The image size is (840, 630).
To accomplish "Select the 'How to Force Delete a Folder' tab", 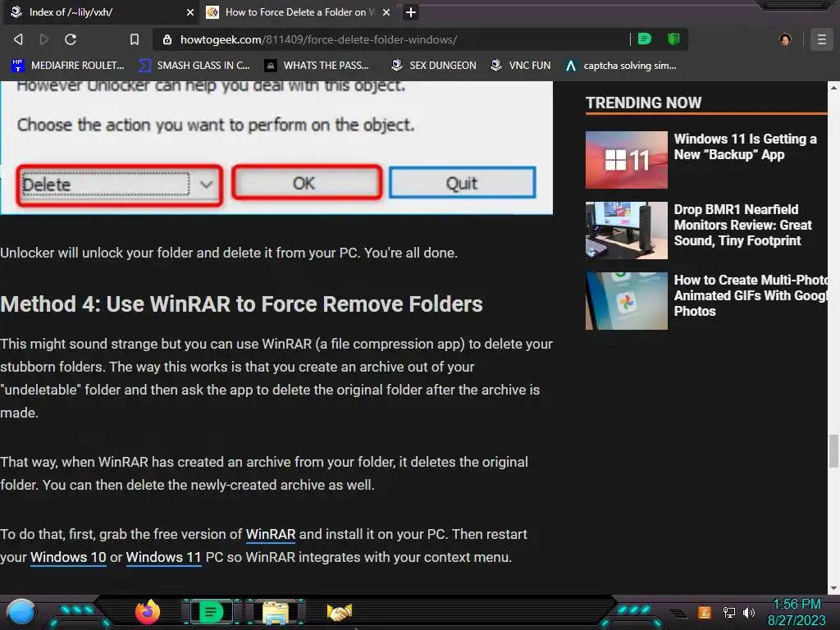I will (299, 12).
